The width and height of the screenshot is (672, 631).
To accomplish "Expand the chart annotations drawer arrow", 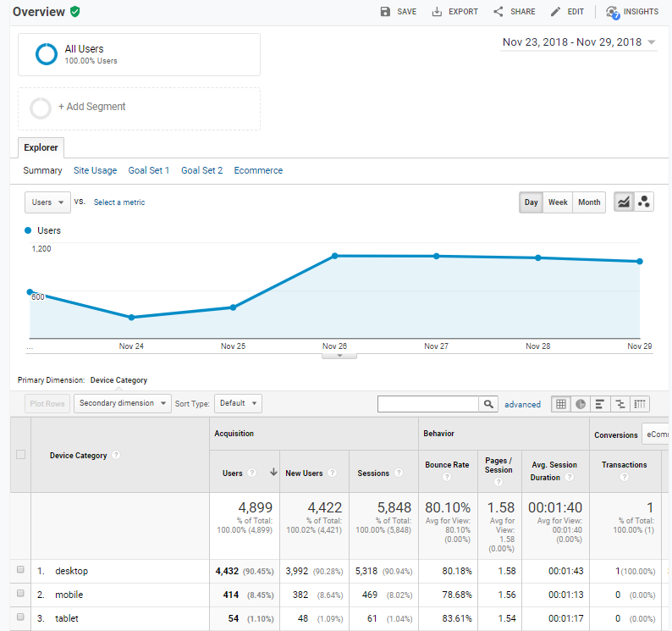I will [339, 356].
